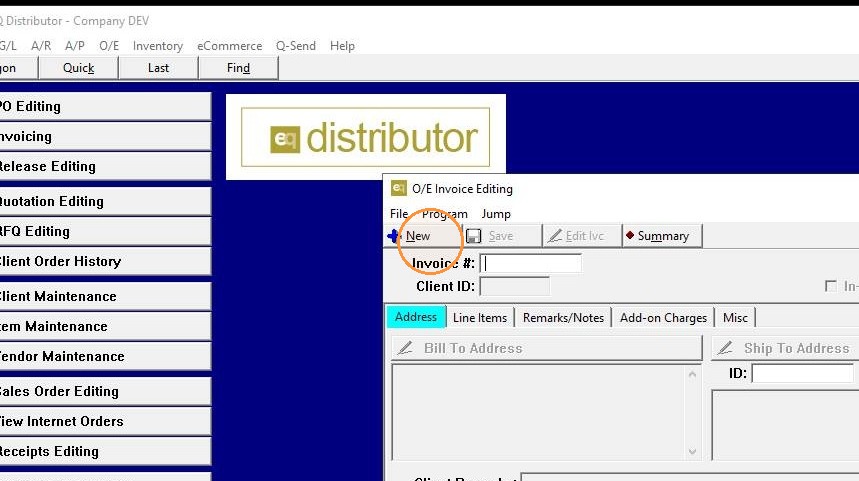This screenshot has width=859, height=481.
Task: Click the New invoice button
Action: pos(423,236)
